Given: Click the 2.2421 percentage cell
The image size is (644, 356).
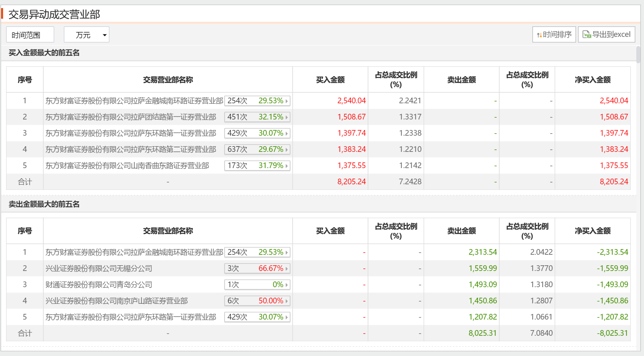Looking at the screenshot, I should pos(410,101).
